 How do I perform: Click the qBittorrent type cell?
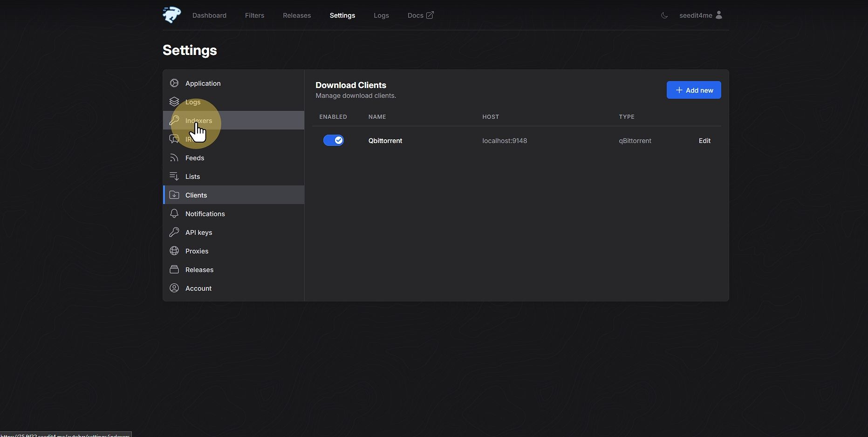click(x=635, y=141)
